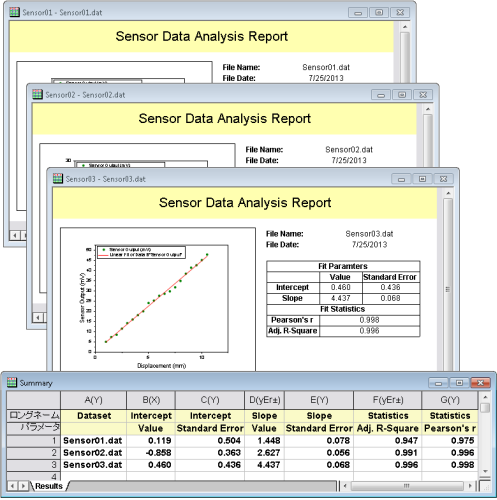497x500 pixels.
Task: Click Summary horizontal scrollbar right arrow
Action: pos(470,486)
